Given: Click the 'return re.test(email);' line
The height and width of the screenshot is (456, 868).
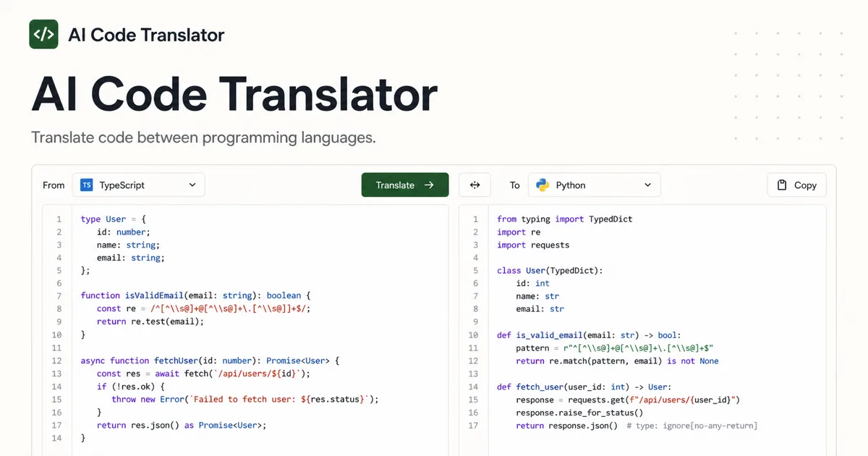Looking at the screenshot, I should (x=150, y=321).
